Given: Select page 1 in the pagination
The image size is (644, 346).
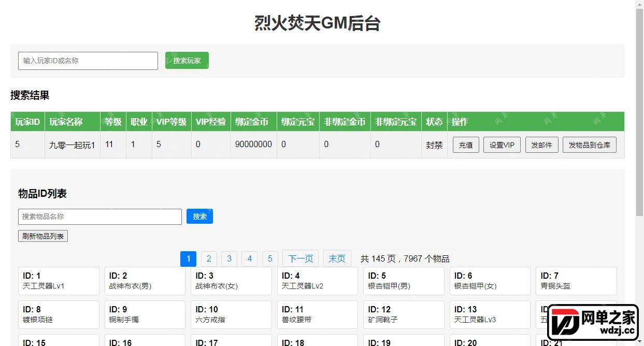Looking at the screenshot, I should coord(188,258).
